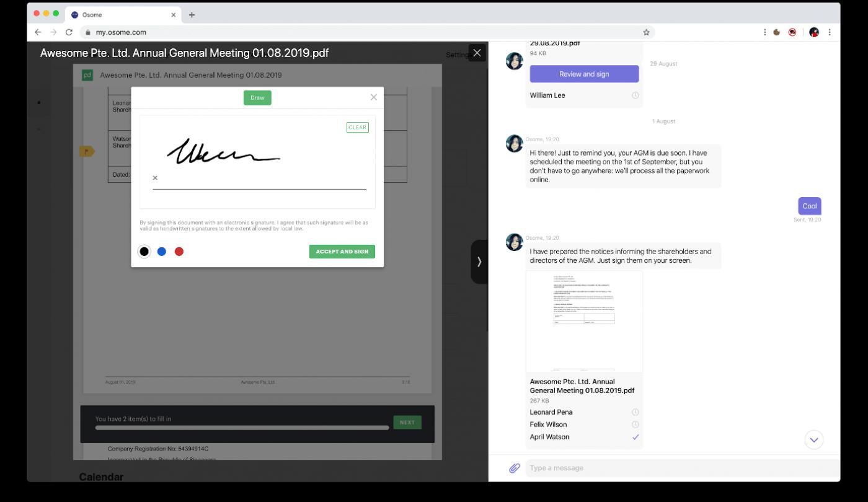The width and height of the screenshot is (868, 502).
Task: Click the PandaDoc logo icon
Action: click(x=87, y=75)
